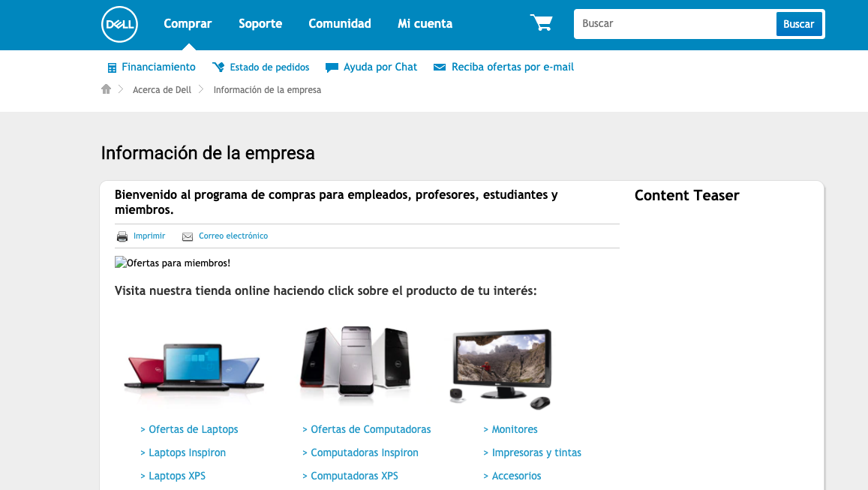Click into the Buscar search field
The width and height of the screenshot is (868, 490).
point(675,24)
